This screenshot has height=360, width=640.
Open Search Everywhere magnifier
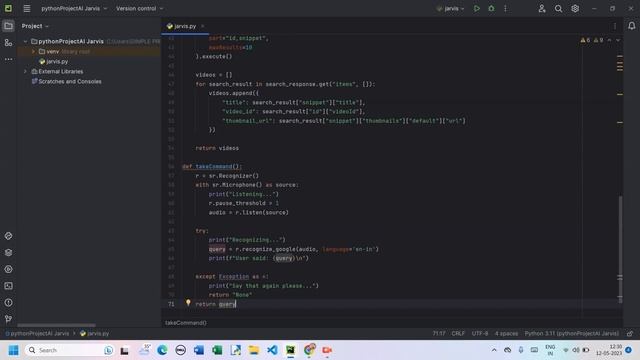tap(558, 8)
